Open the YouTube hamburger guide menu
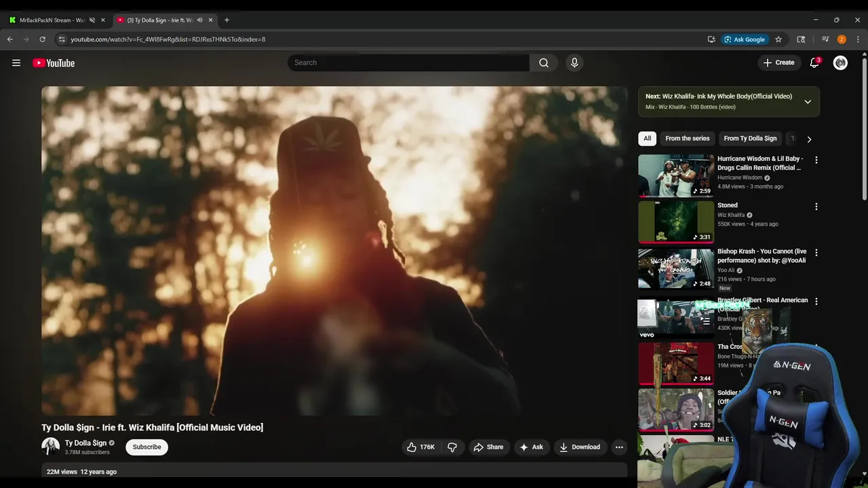 [x=16, y=63]
